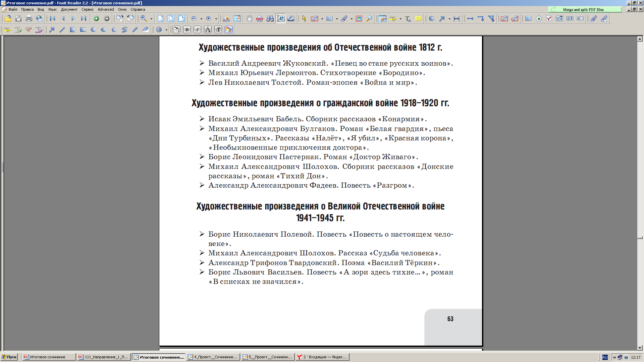Expand the Zoom Out dropdown arrow

[201, 19]
